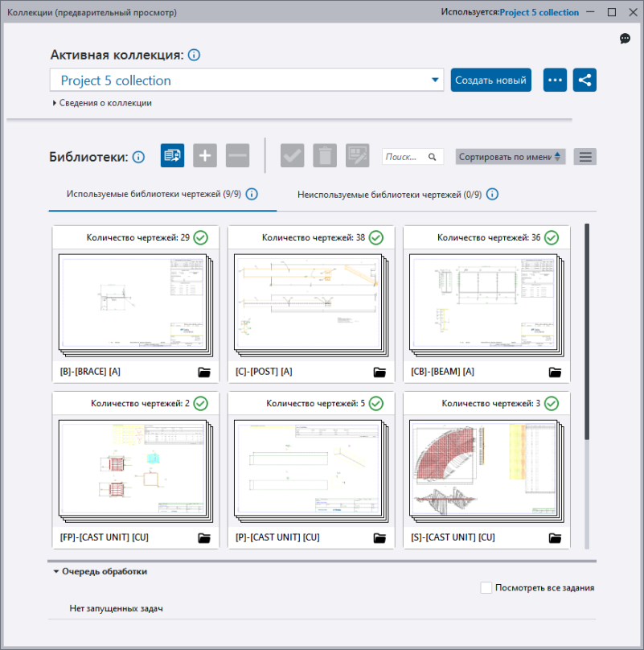Click the share collection icon button
The image size is (644, 650).
585,80
